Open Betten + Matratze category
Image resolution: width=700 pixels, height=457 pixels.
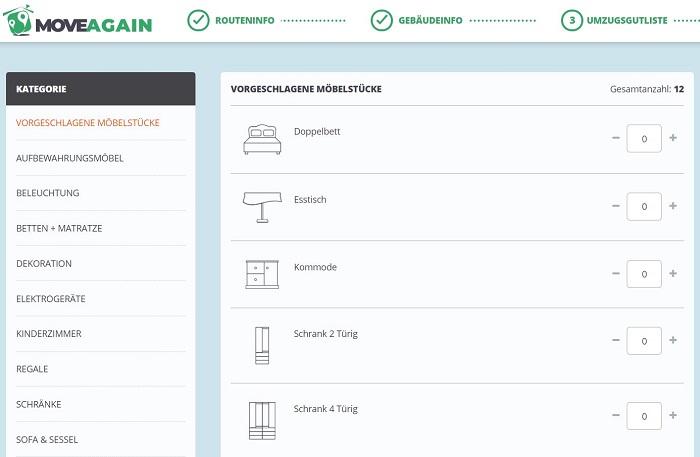click(59, 228)
